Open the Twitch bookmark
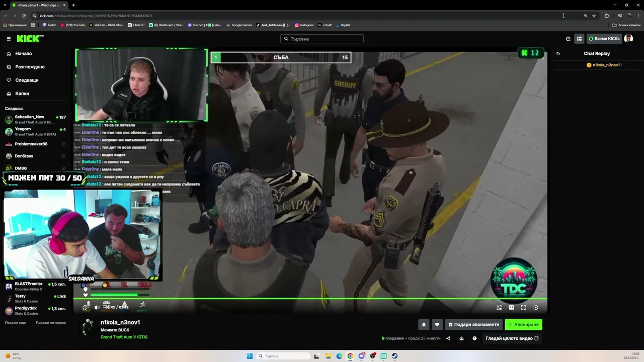The image size is (644, 362). (x=49, y=25)
